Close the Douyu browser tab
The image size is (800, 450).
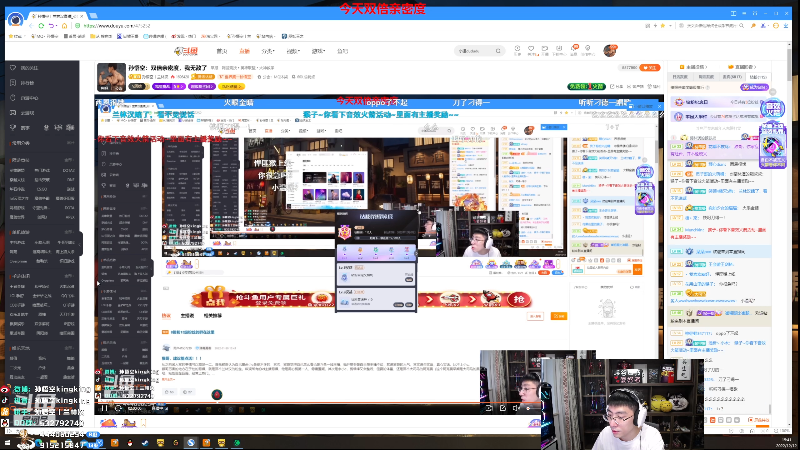click(82, 16)
